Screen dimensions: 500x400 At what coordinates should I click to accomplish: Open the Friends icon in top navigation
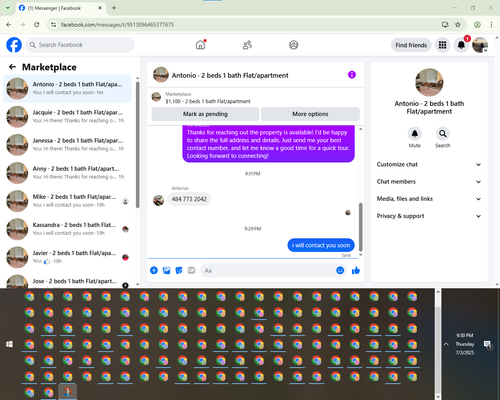[247, 45]
